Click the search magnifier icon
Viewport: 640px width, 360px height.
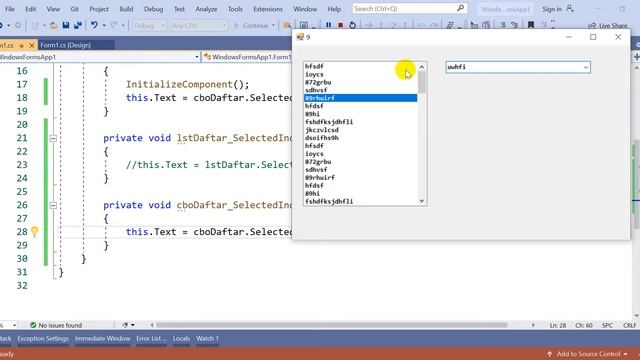(460, 8)
